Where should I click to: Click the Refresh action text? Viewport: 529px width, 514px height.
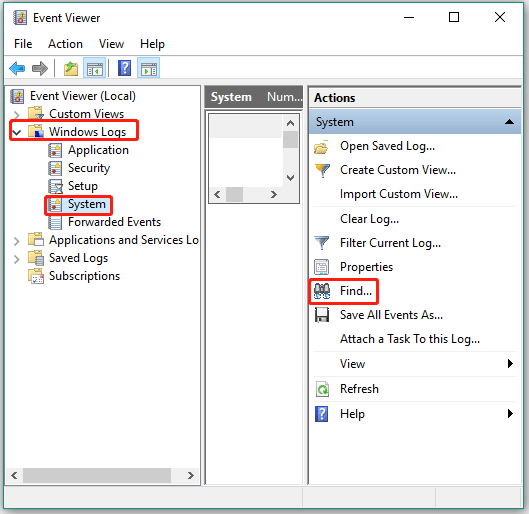[359, 389]
